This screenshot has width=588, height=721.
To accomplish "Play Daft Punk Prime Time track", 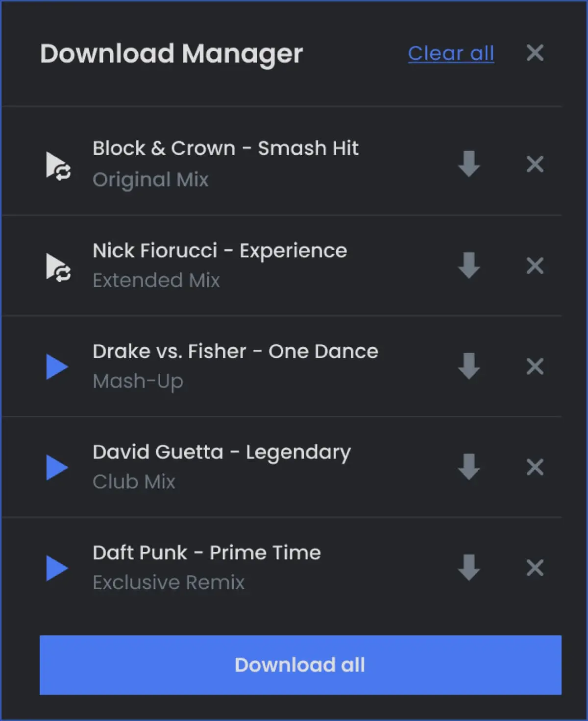I will tap(57, 568).
